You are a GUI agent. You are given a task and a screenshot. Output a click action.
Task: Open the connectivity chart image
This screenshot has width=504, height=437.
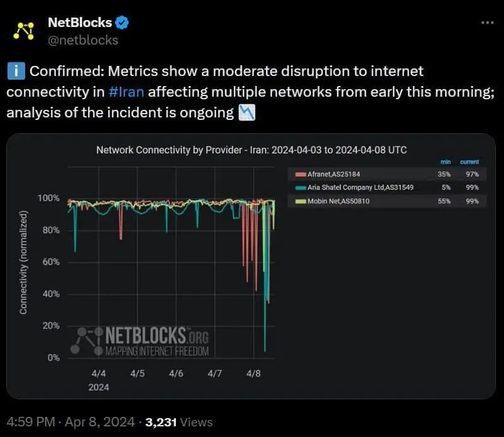point(251,266)
